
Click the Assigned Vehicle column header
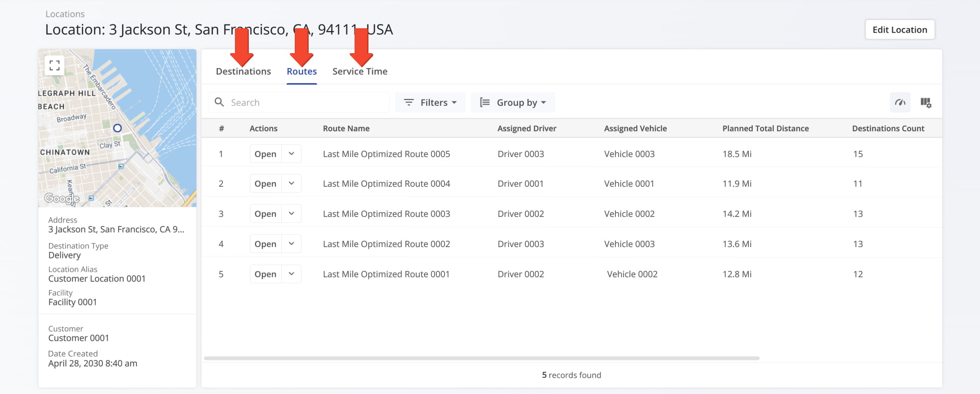tap(635, 128)
